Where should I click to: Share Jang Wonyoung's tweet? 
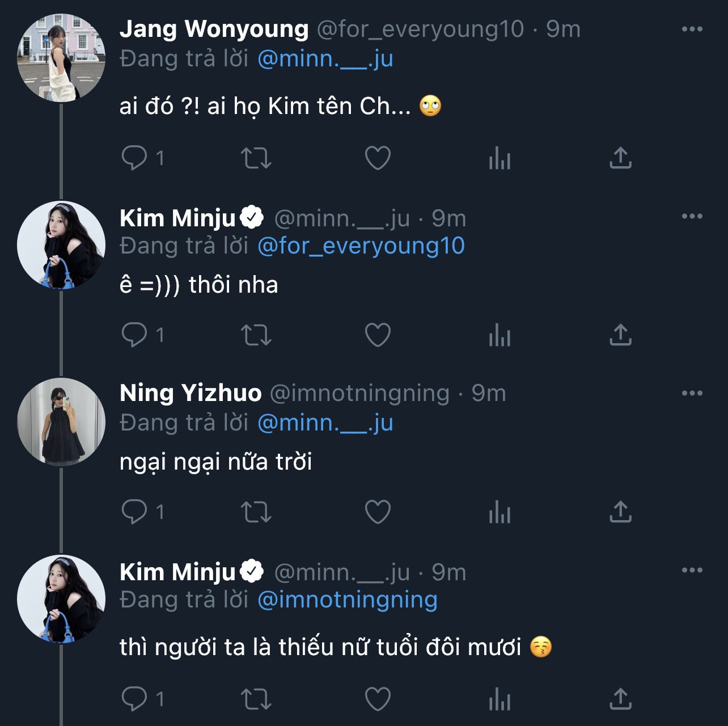point(620,158)
